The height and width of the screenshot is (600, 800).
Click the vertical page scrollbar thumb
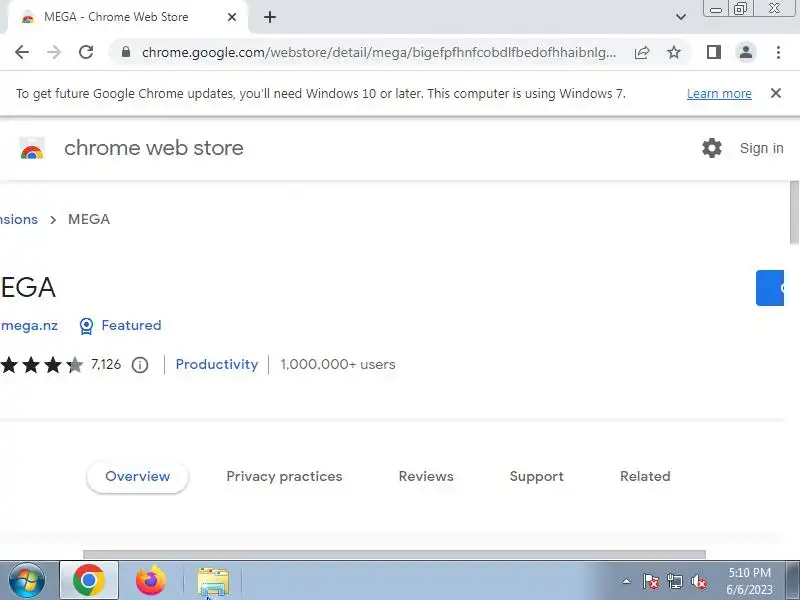tap(794, 212)
